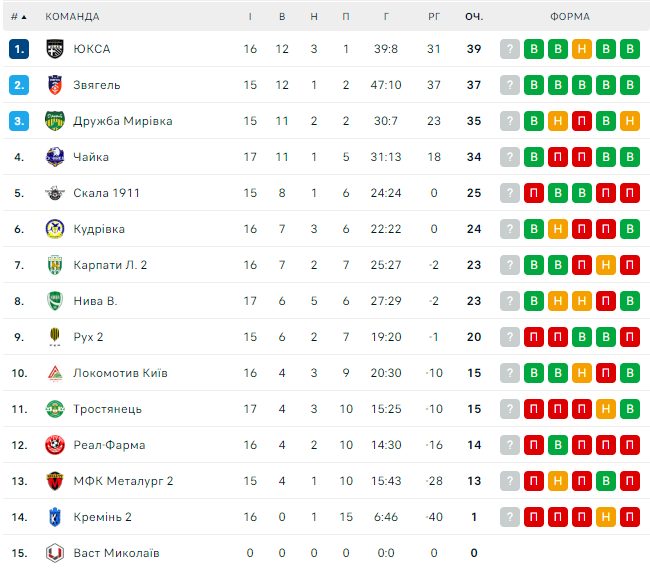
Task: Click ЮКСА's gray upcoming match question box
Action: pyautogui.click(x=510, y=49)
